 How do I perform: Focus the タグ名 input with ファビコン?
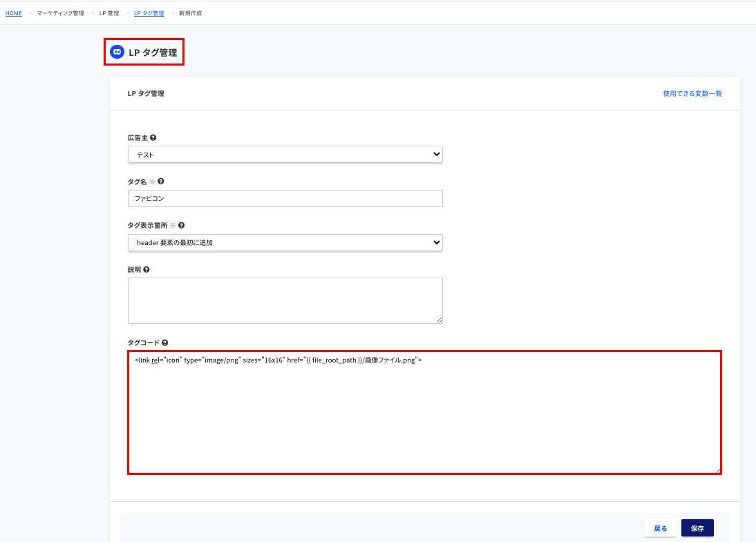285,198
